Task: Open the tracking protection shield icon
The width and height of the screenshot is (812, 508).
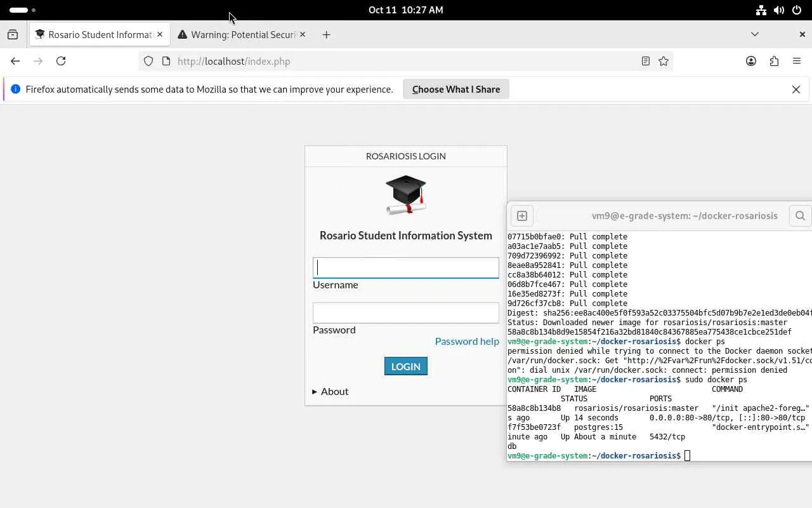Action: 148,61
